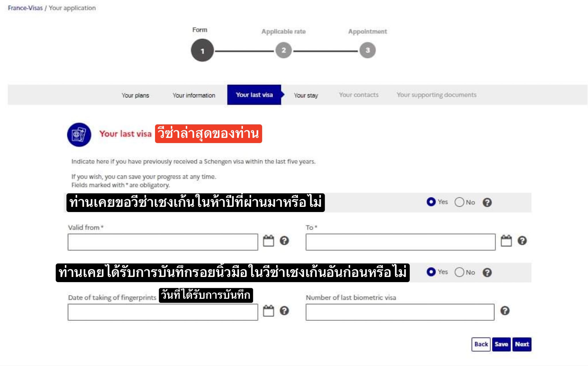Show help for last biometric visa number
Image resolution: width=588 pixels, height=366 pixels.
tap(505, 311)
